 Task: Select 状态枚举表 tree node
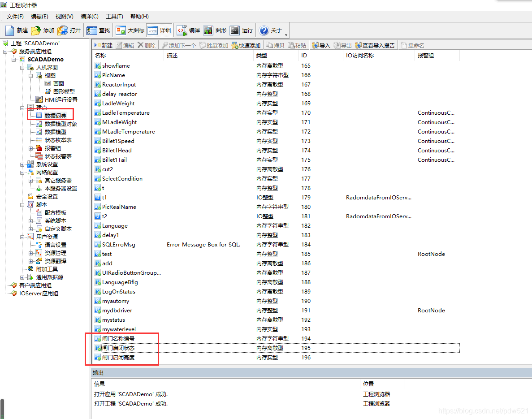58,140
